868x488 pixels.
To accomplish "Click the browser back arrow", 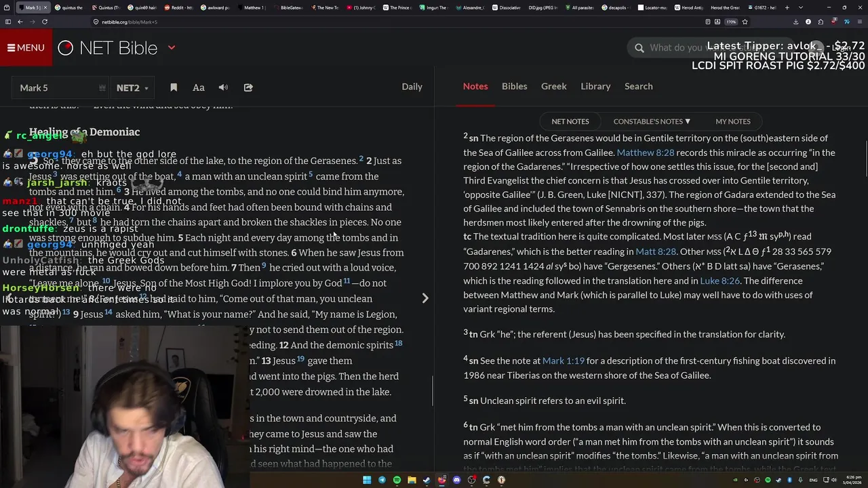I will (20, 22).
